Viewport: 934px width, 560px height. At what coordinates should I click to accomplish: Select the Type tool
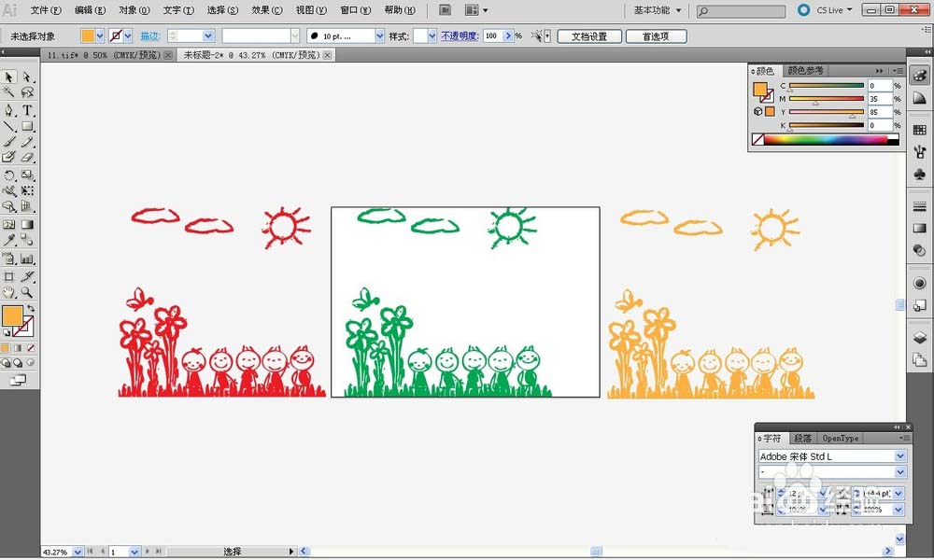28,110
